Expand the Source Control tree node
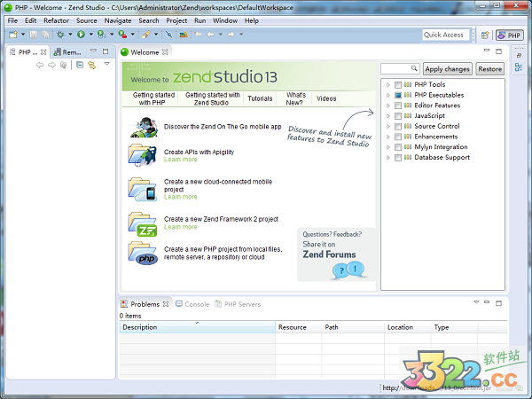This screenshot has height=399, width=532. click(387, 126)
